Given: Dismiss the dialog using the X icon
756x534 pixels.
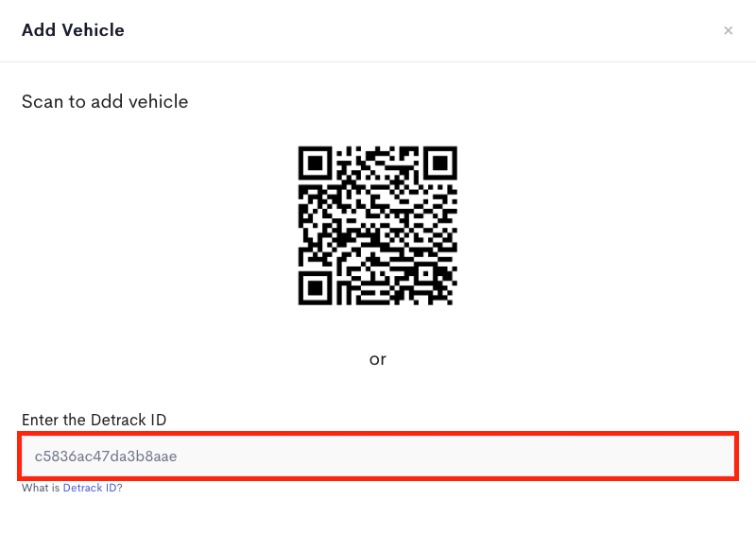Looking at the screenshot, I should point(728,31).
